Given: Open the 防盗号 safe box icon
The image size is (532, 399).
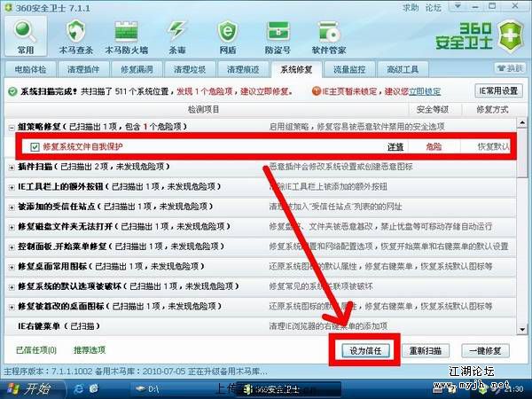Looking at the screenshot, I should click(278, 36).
